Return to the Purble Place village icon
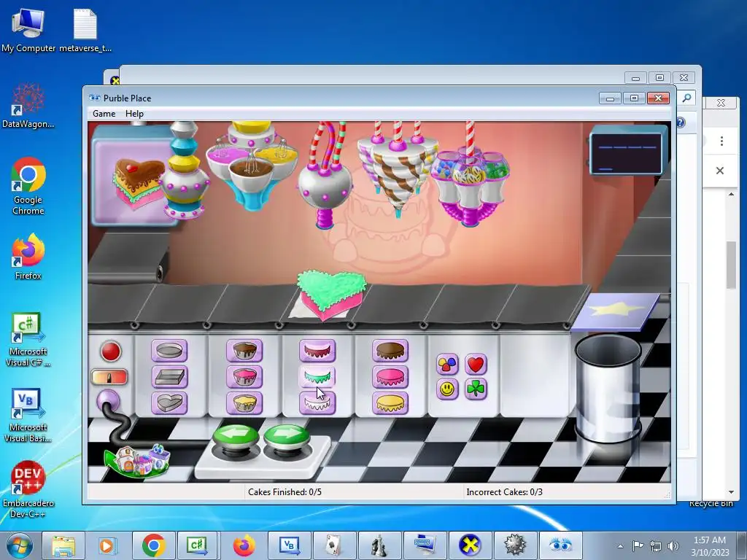This screenshot has width=747, height=560. click(x=137, y=460)
